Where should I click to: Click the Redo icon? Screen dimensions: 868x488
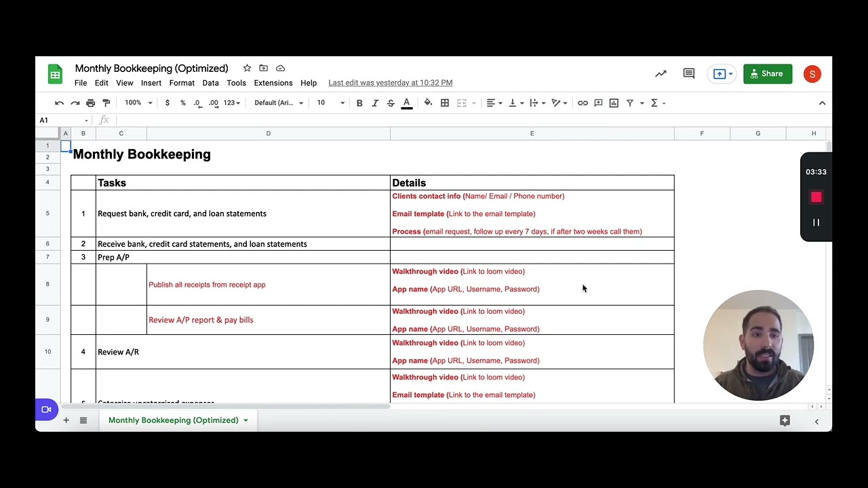(75, 103)
